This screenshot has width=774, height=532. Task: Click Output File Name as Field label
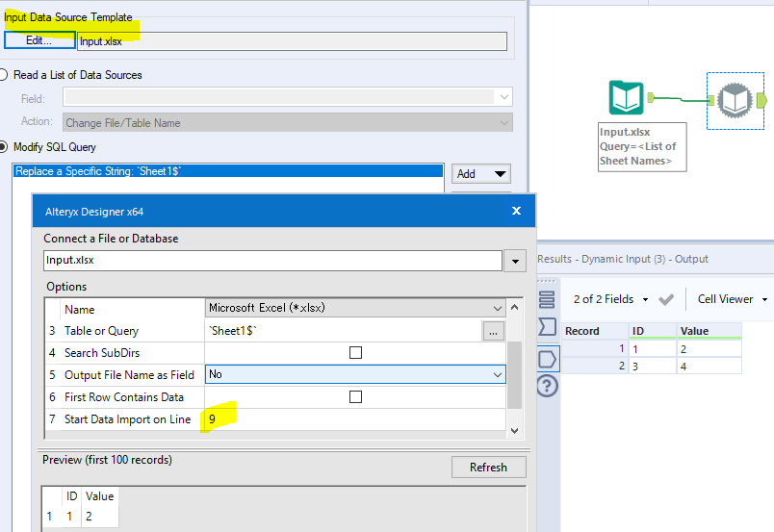129,375
